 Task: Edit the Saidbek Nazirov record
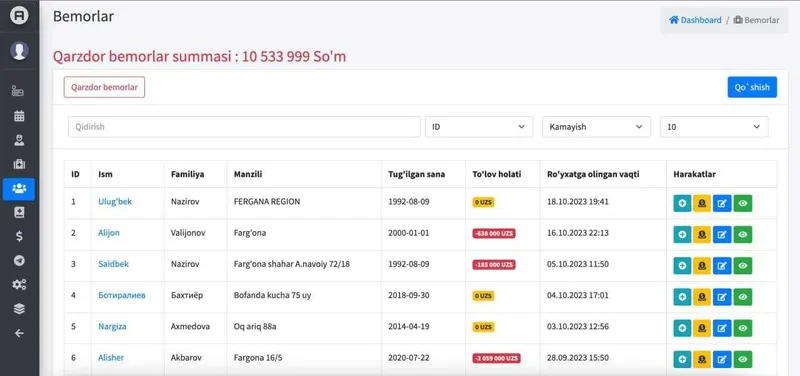[722, 266]
